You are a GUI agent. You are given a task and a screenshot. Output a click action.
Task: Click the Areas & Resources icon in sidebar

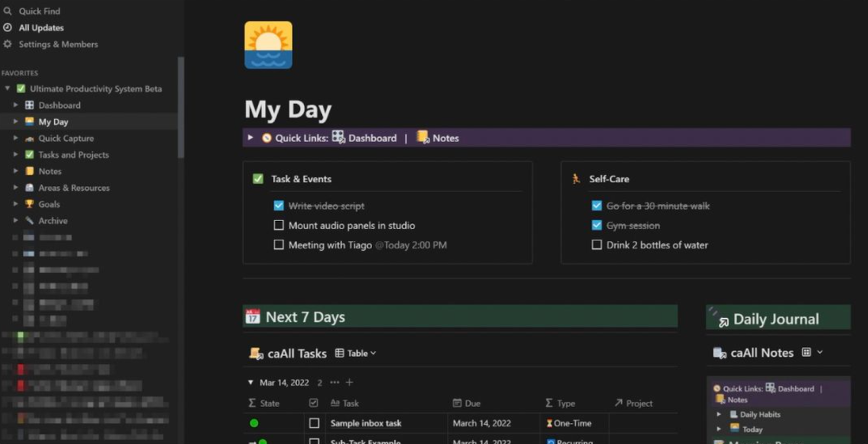tap(30, 188)
